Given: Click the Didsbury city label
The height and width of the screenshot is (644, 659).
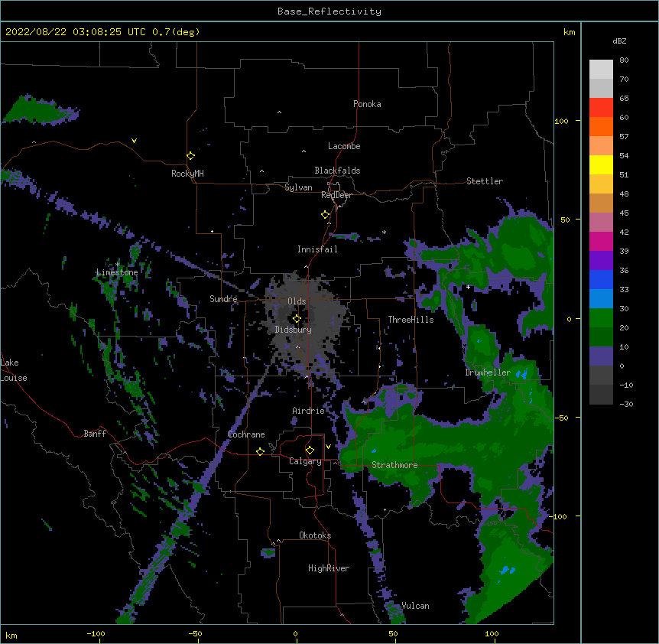Looking at the screenshot, I should click(294, 330).
